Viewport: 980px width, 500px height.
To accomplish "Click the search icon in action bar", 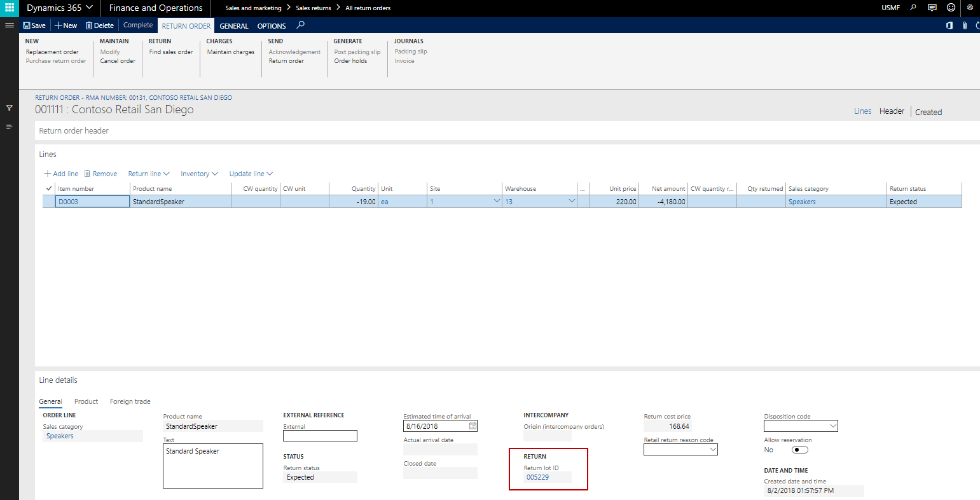I will tap(301, 25).
